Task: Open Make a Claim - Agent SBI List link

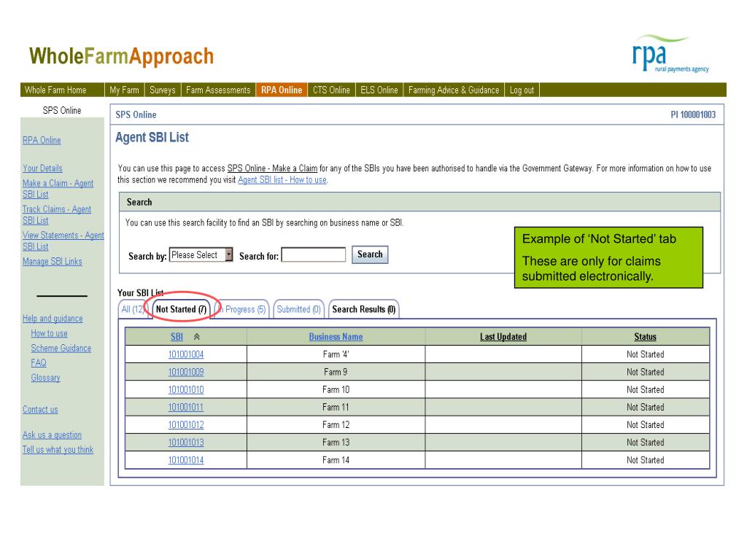Action: pos(58,189)
